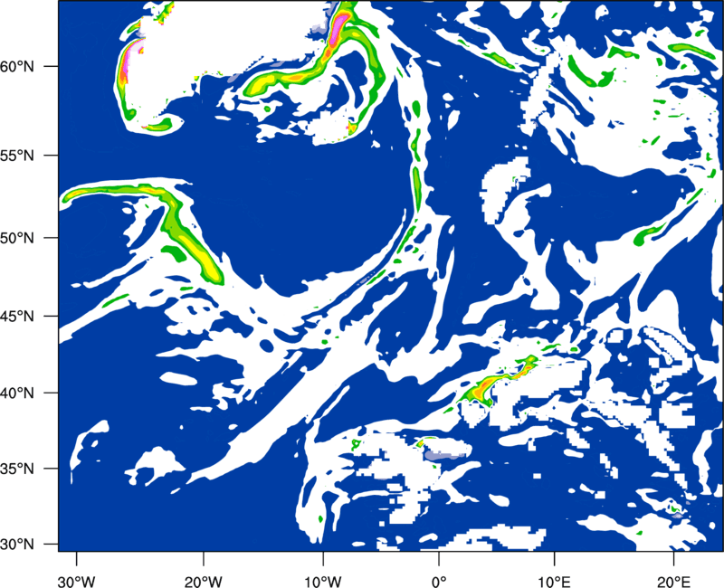Click the 55°N latitude label

[x=17, y=156]
